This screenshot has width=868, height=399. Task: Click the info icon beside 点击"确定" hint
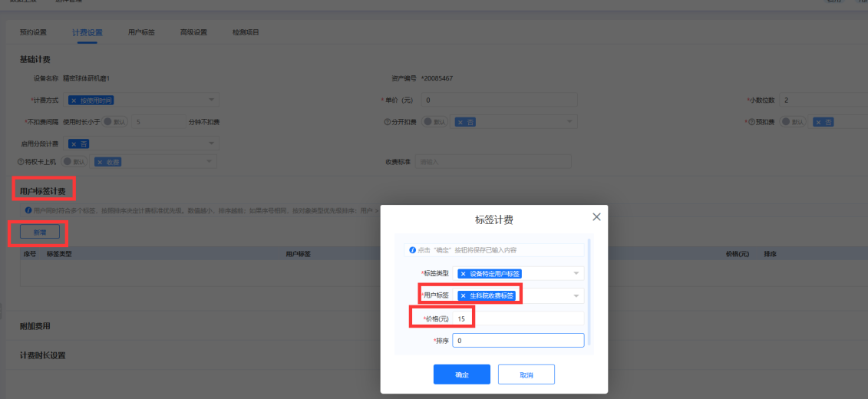tap(412, 250)
